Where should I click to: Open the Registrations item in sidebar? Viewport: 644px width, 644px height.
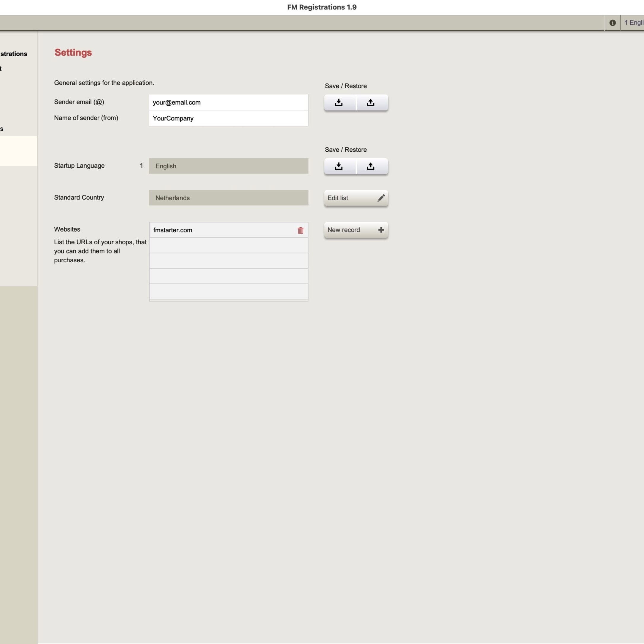[x=14, y=54]
